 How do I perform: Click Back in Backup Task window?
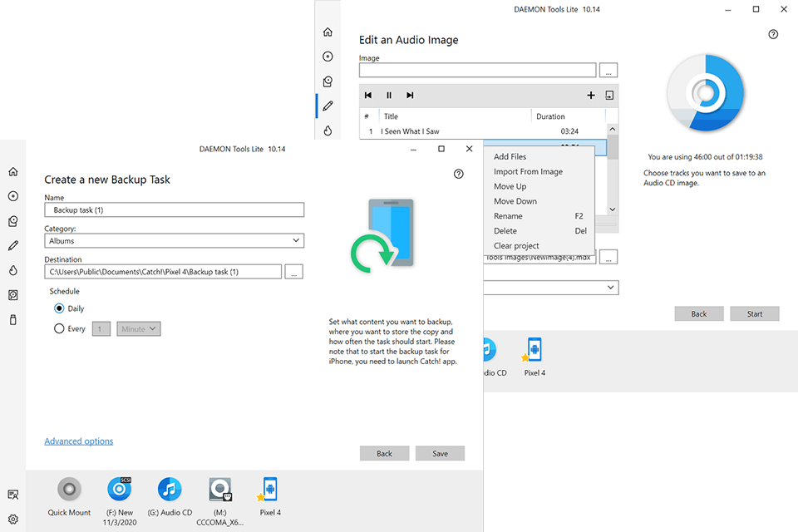pos(384,454)
